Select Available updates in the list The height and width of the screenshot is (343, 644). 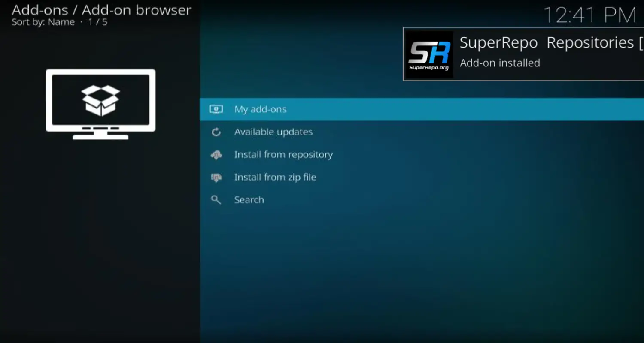[422, 132]
